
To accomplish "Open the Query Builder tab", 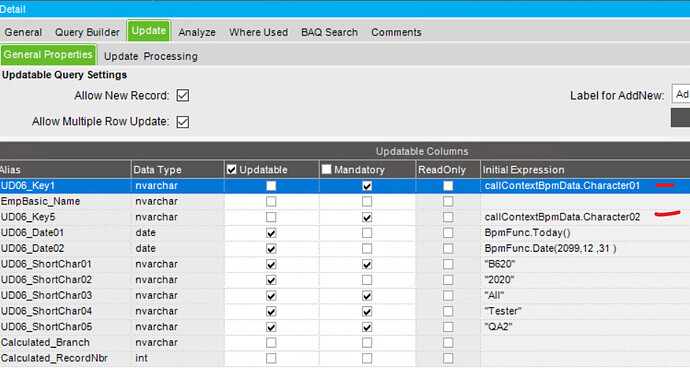I will pyautogui.click(x=87, y=32).
